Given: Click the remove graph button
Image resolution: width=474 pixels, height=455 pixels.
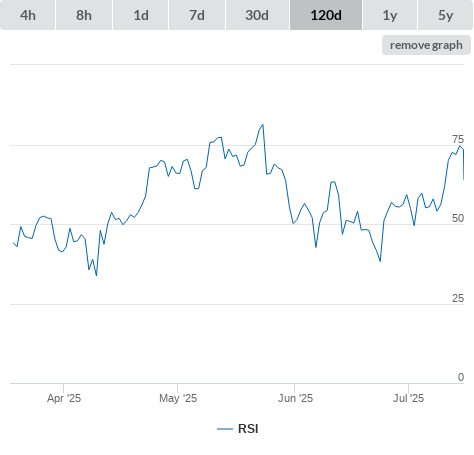Looking at the screenshot, I should pyautogui.click(x=426, y=45).
